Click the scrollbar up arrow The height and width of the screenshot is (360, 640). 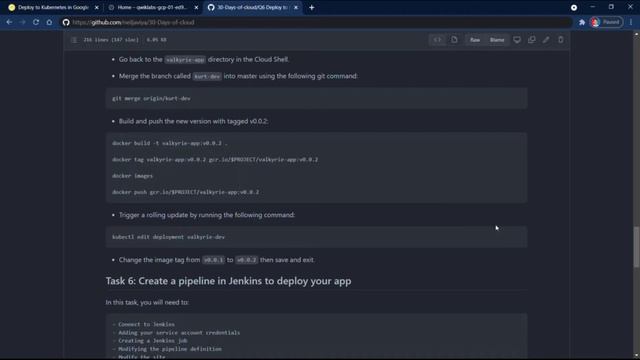point(636,34)
